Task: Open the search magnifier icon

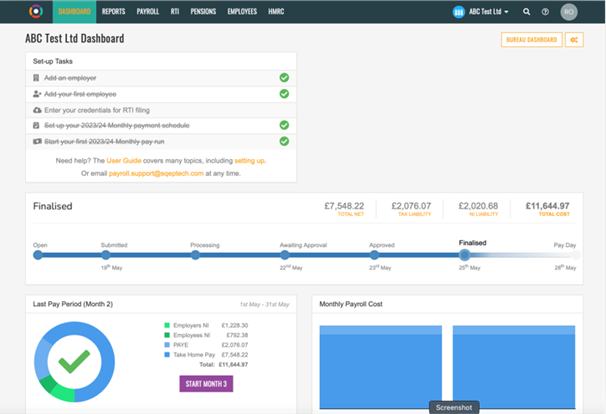Action: 526,12
